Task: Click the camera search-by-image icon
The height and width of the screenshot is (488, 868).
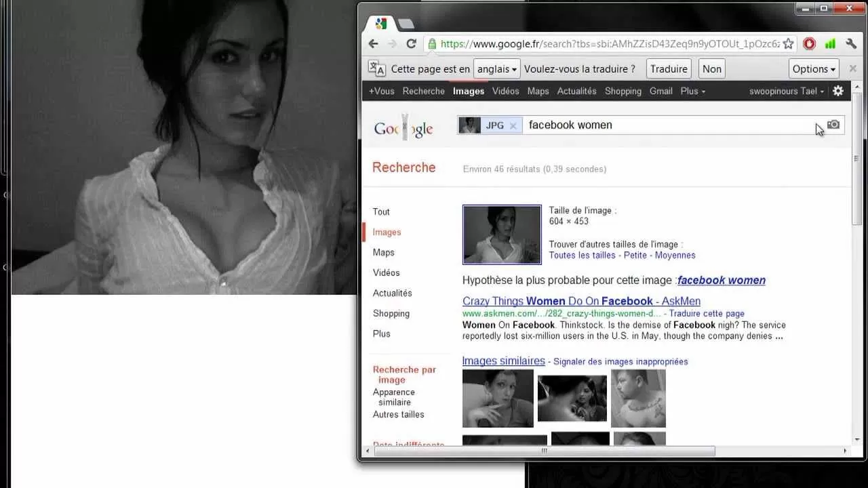Action: pos(833,125)
